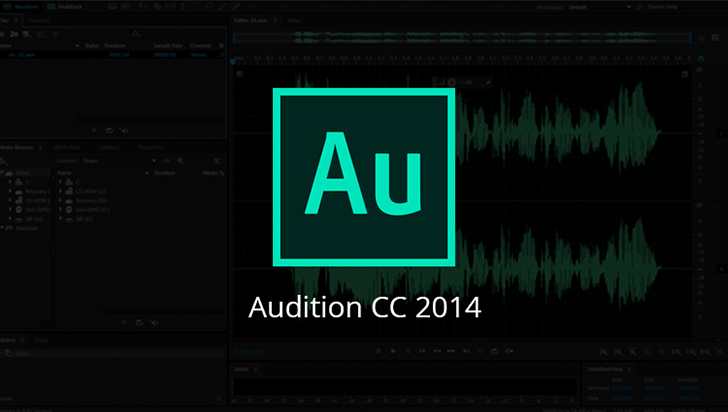Collapse the Drives tree node
Screen dimensions: 728x412
[2, 172]
